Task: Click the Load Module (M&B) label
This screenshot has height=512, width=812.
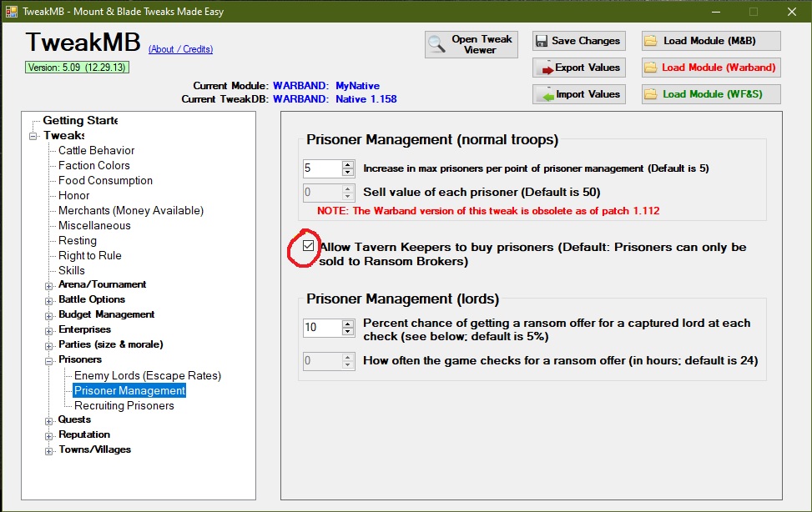Action: click(709, 40)
